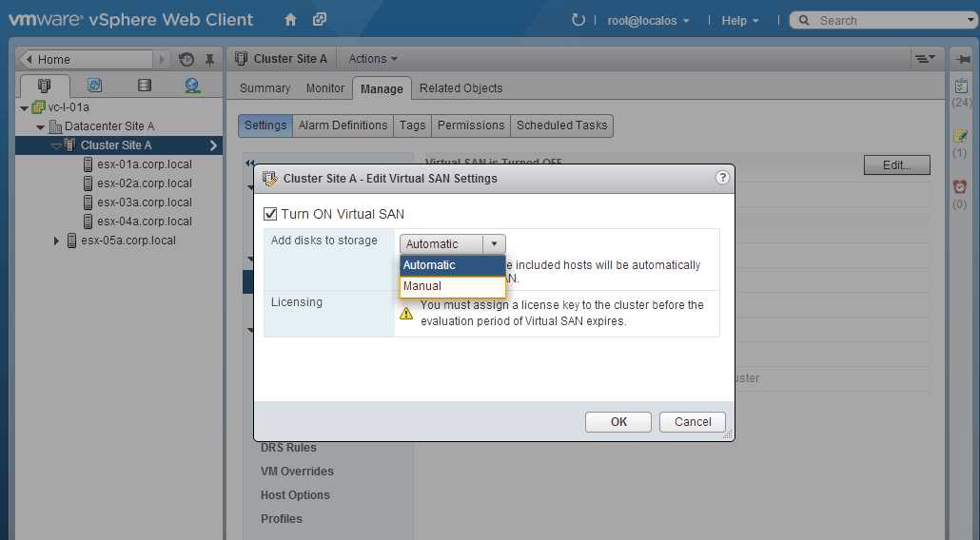Open the Storage inventory tab icon

(x=144, y=86)
